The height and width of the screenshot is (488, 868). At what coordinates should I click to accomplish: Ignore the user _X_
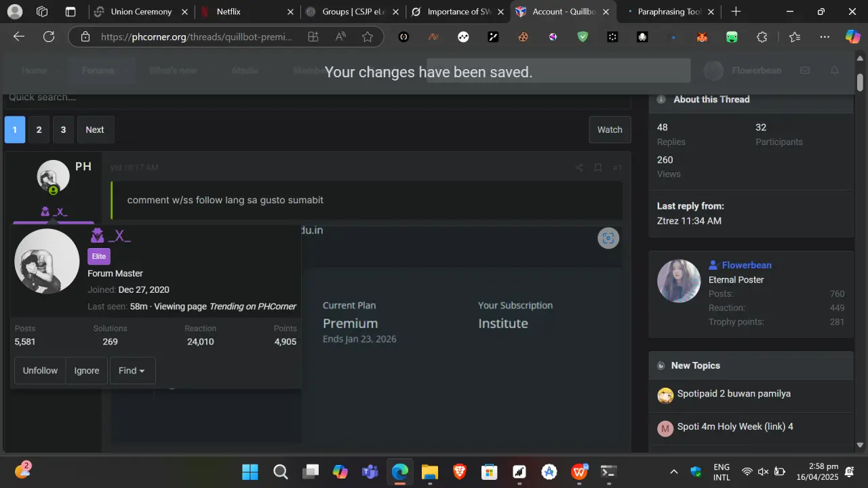pos(87,371)
